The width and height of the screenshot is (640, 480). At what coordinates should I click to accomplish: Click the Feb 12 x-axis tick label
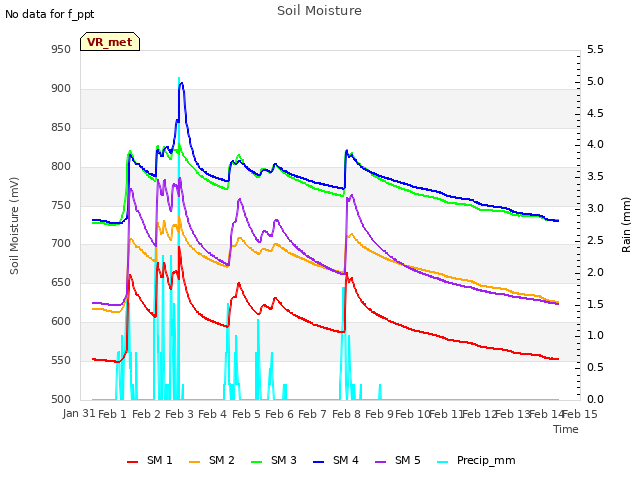[x=480, y=414]
